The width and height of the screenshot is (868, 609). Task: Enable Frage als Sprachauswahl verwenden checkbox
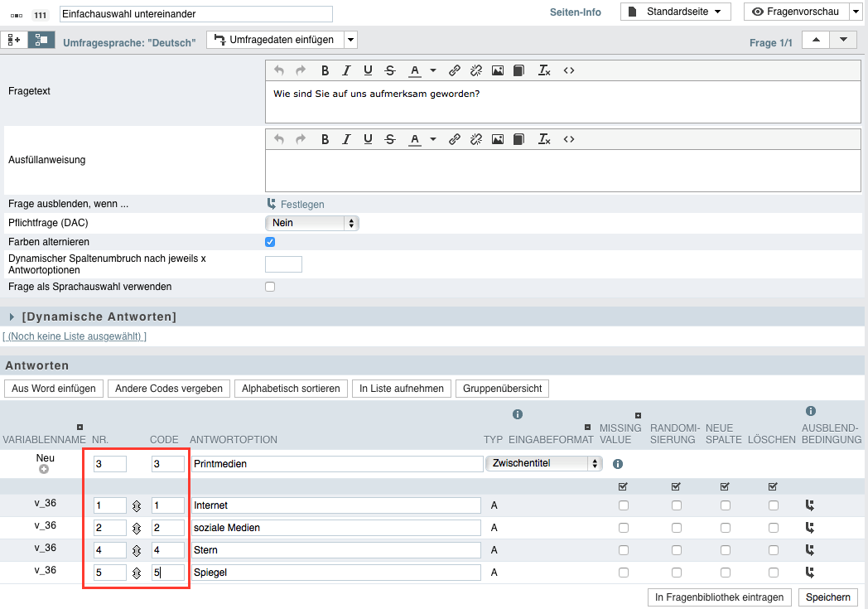click(270, 287)
